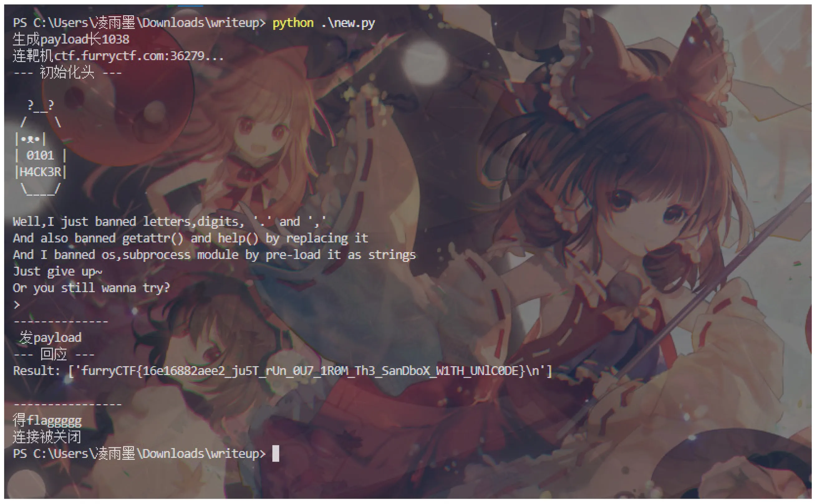The height and width of the screenshot is (504, 817).
Task: Click the 'Or you still wanna try?' line
Action: pyautogui.click(x=91, y=288)
